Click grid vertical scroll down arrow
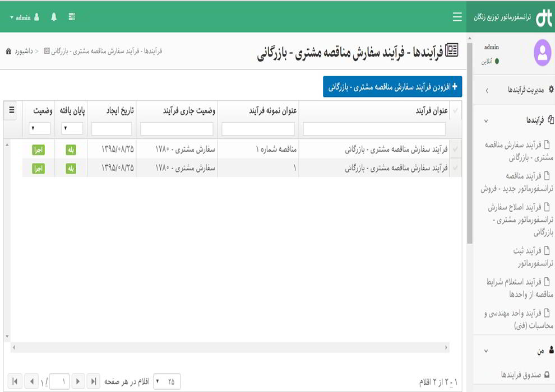 tap(7, 337)
